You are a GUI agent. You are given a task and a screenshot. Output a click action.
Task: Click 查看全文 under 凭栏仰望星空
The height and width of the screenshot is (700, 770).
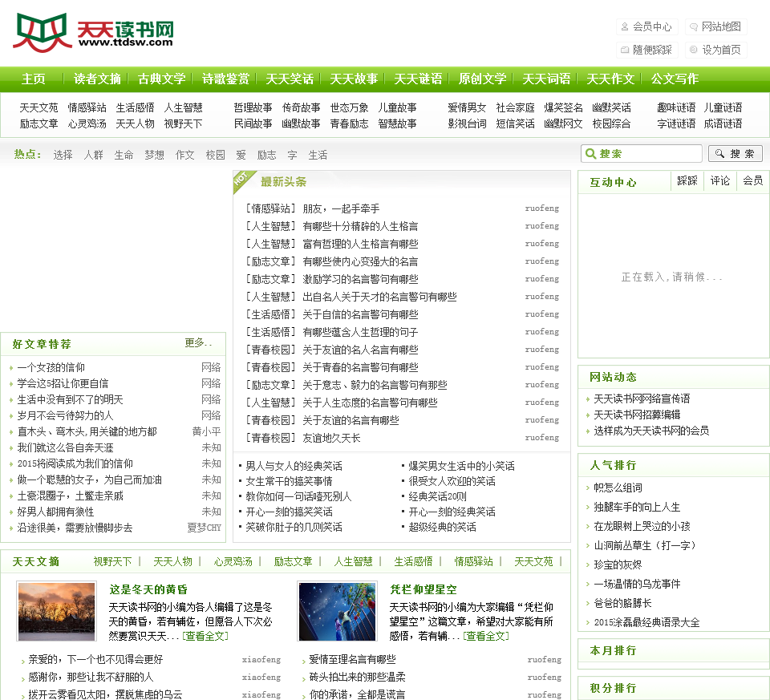[486, 636]
